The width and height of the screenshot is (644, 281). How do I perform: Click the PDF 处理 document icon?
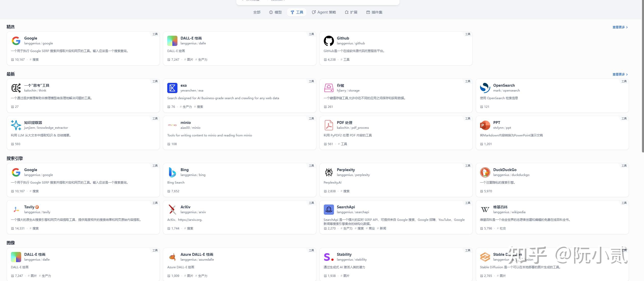329,125
